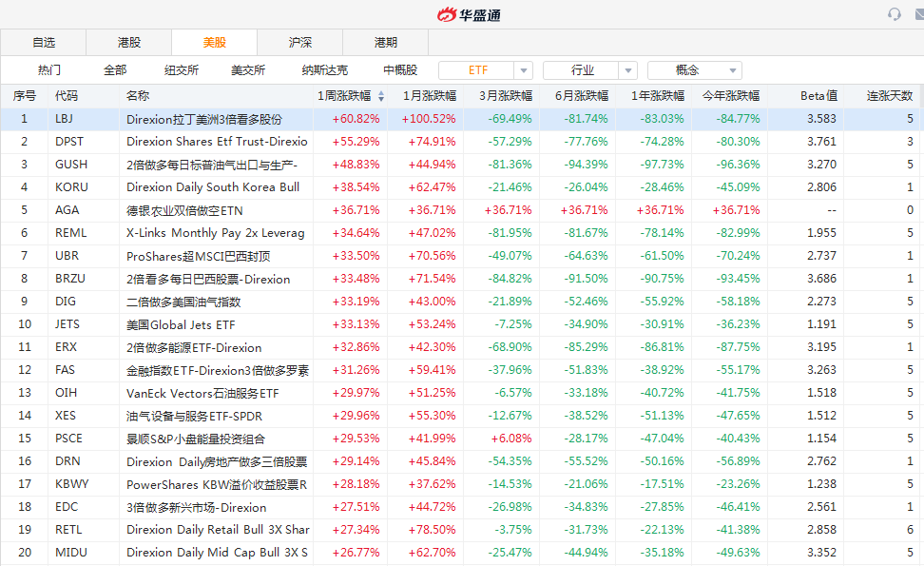Select the -23.26% year-to-date change for KBWY
This screenshot has height=566, width=924.
(x=738, y=484)
